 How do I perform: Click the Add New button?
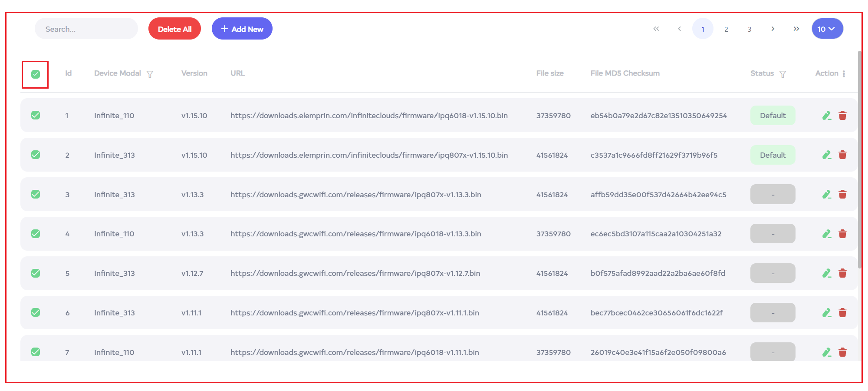point(242,29)
